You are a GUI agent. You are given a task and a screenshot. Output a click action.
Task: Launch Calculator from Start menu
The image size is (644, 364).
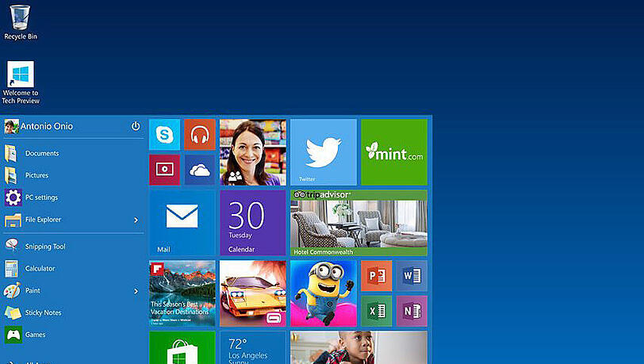point(74,268)
